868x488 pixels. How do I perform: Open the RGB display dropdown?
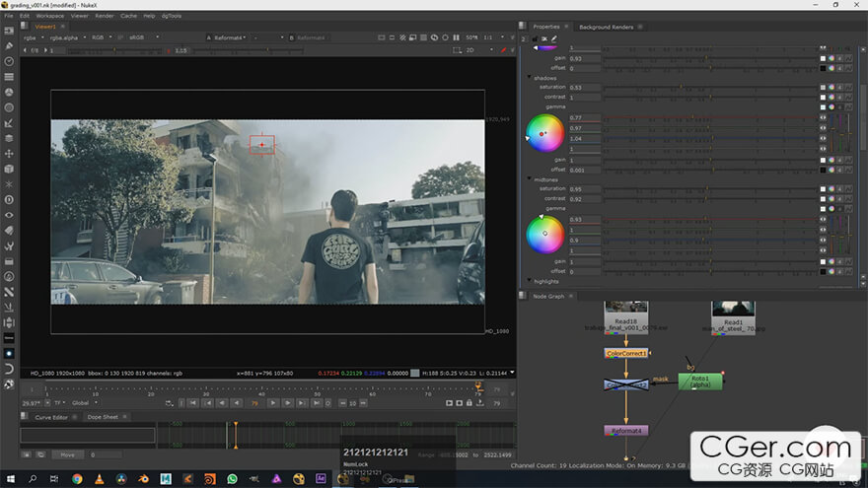click(x=102, y=37)
